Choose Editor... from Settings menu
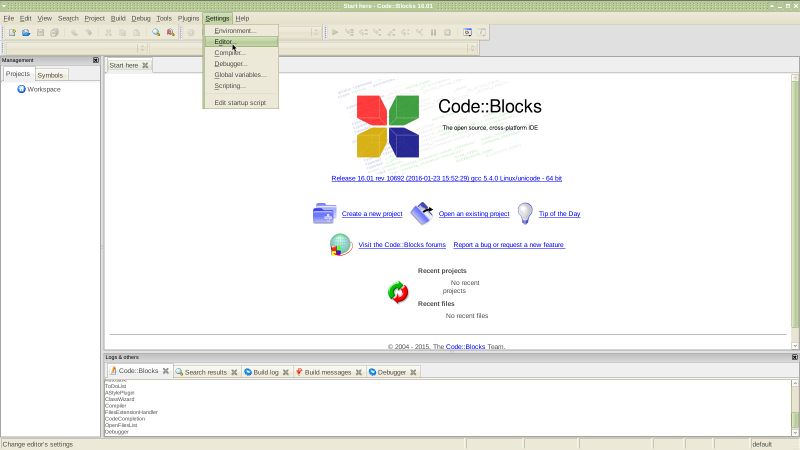 241,42
